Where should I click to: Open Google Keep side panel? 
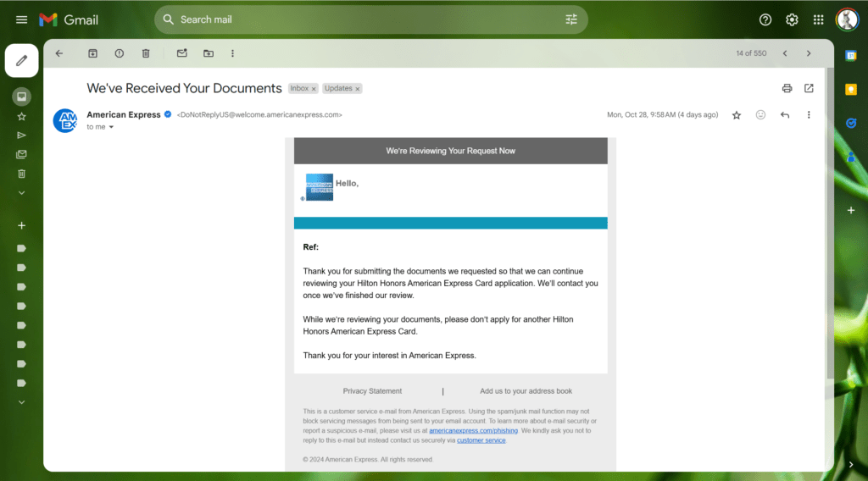pos(851,90)
